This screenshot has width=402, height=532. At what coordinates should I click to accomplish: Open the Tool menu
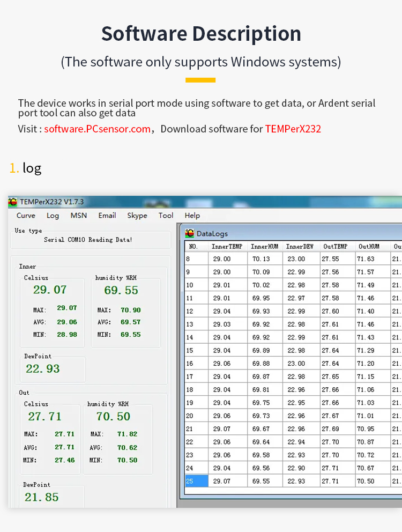coord(166,216)
